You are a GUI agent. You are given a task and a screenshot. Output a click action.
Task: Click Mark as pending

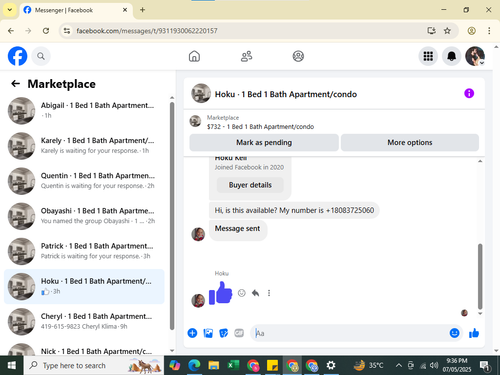coord(264,143)
